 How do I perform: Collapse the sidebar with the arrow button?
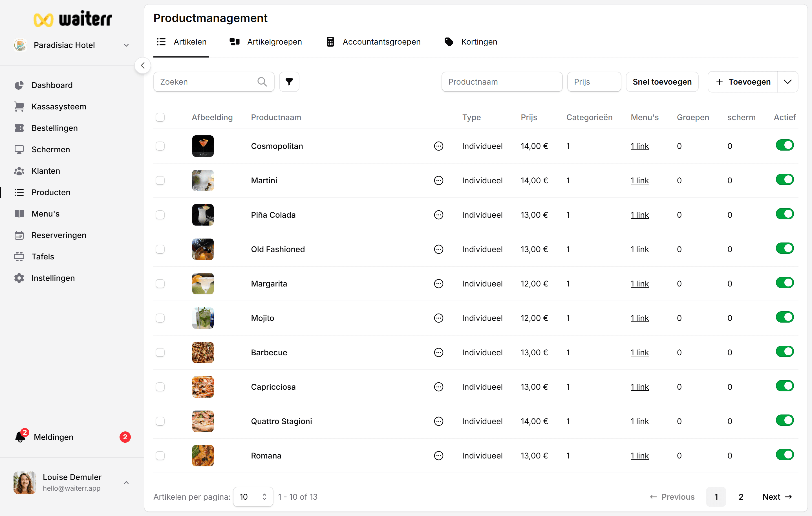pos(143,65)
